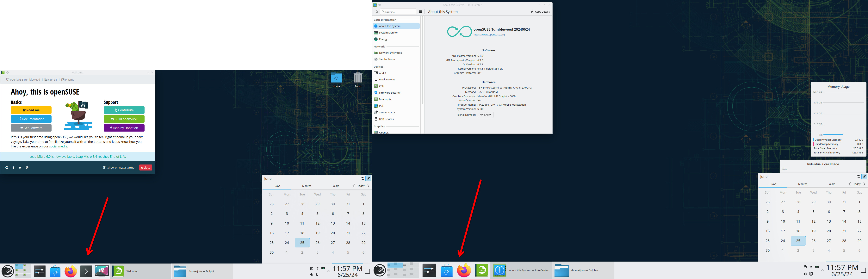
Task: Select System Monitor in Info Center sidebar
Action: click(396, 33)
